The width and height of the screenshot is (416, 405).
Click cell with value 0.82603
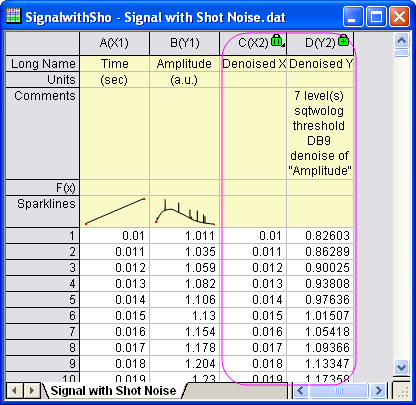click(320, 236)
